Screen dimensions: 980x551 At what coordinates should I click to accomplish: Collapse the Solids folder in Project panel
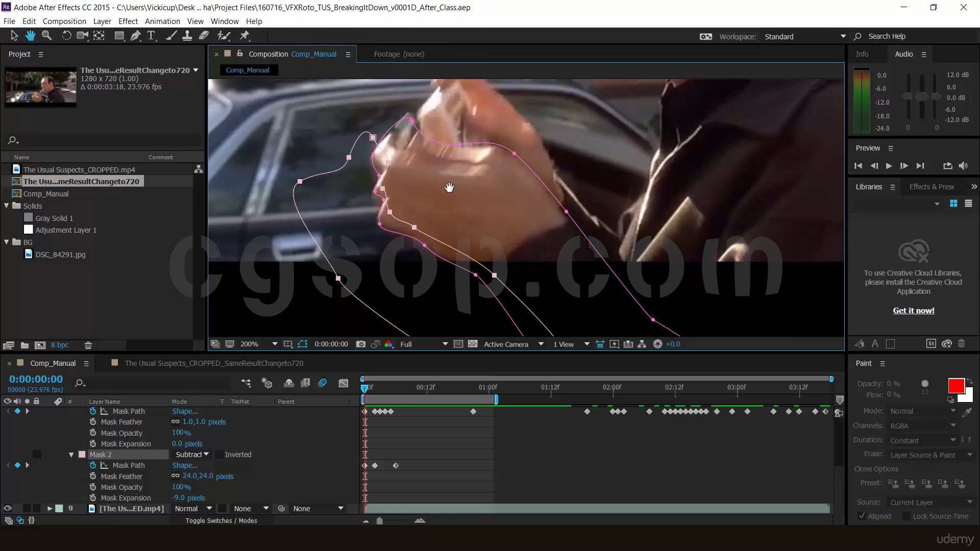(7, 206)
